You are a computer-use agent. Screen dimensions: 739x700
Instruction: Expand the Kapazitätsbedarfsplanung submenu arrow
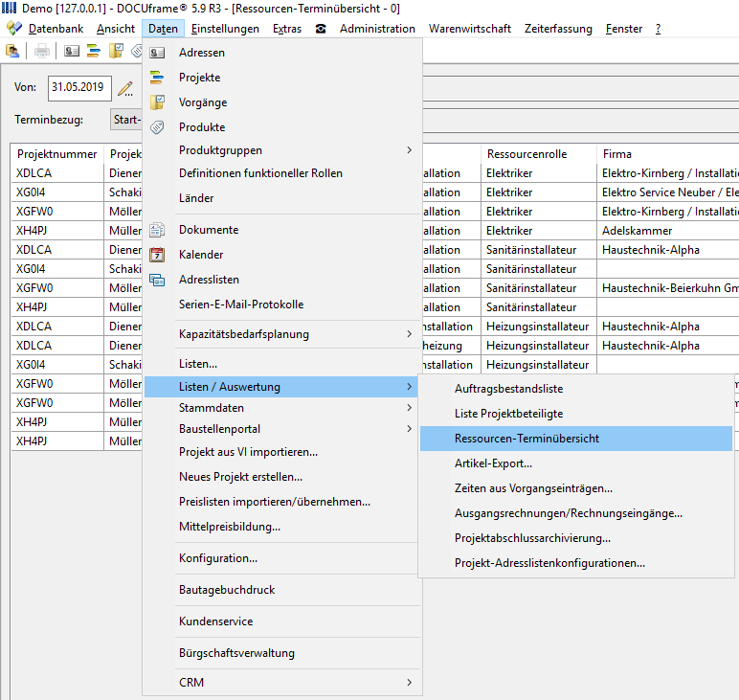pyautogui.click(x=409, y=334)
